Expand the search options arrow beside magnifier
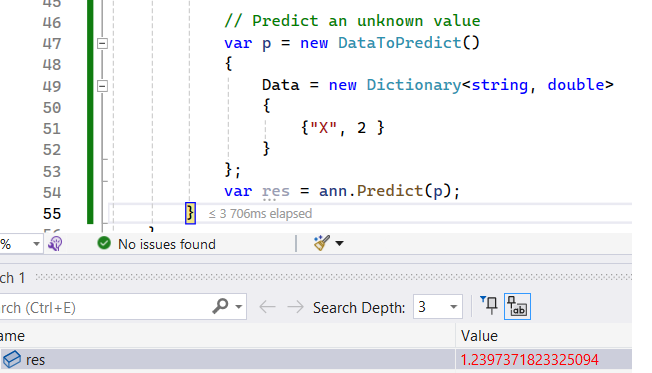The image size is (652, 373). point(238,307)
